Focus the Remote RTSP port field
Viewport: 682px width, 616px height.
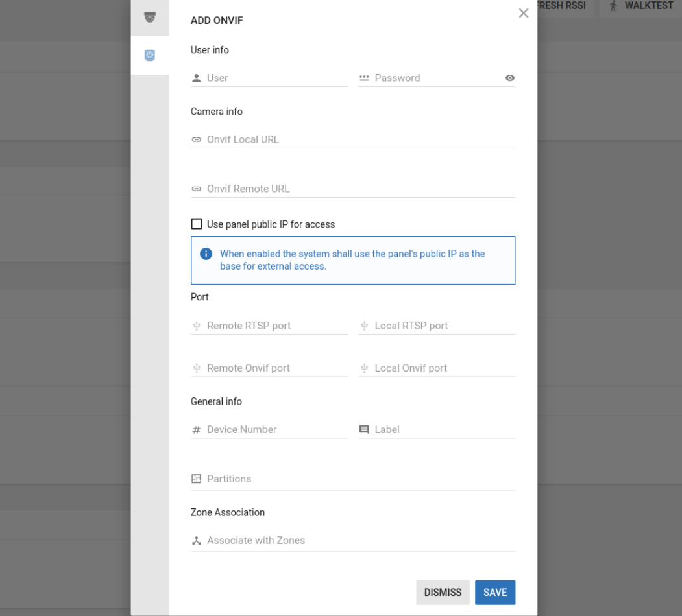pos(275,326)
